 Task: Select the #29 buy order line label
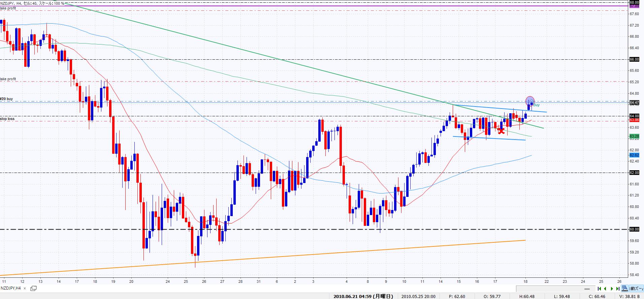6,99
